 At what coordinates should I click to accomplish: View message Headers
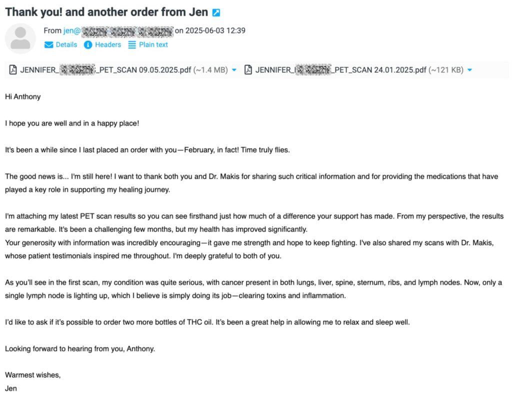click(102, 44)
